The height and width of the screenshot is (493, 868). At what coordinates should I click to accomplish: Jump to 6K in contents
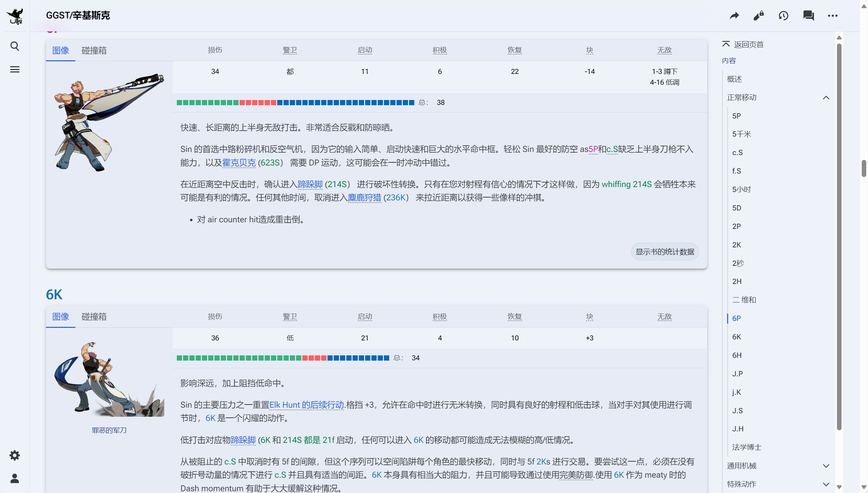click(737, 337)
